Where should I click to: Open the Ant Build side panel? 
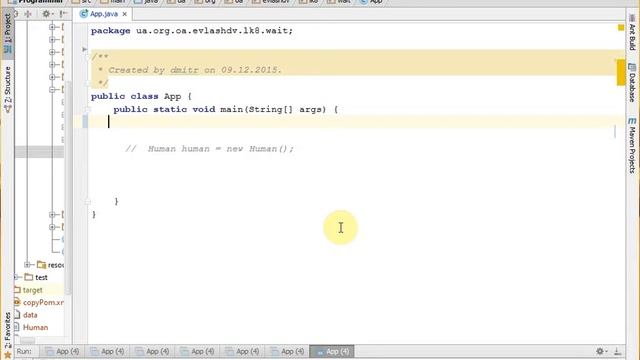[x=632, y=33]
